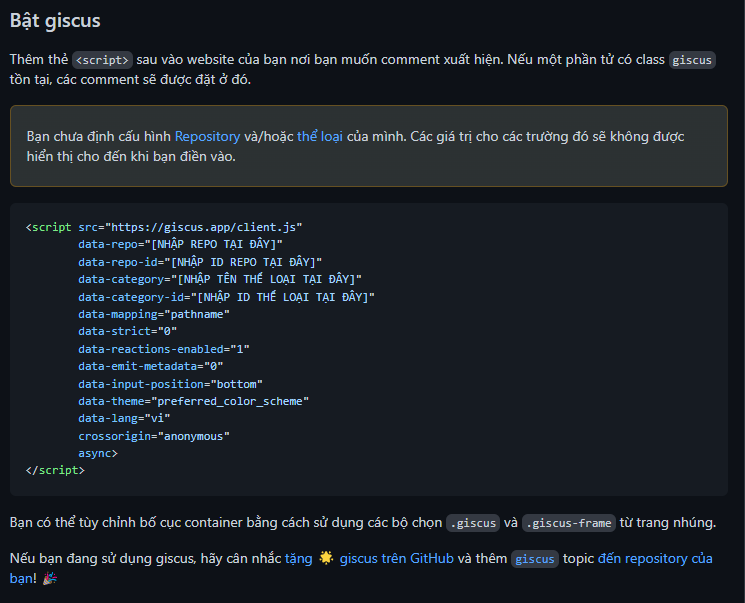Click the data-repo-id attribute line
Viewport: 745px width, 603px height.
point(200,262)
